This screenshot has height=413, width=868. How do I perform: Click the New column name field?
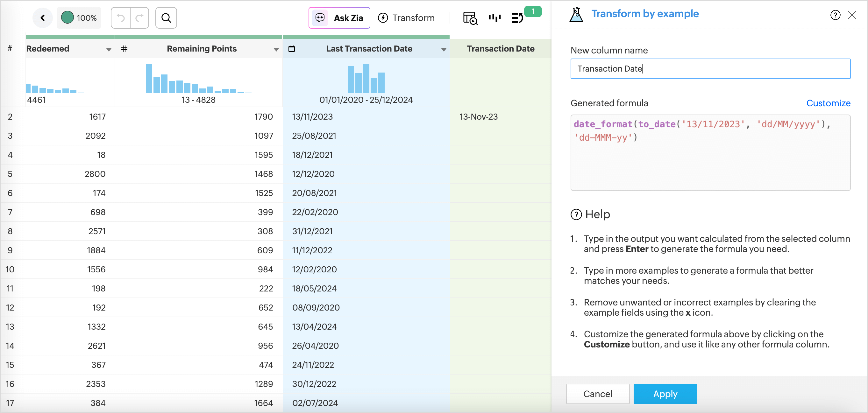(x=710, y=69)
